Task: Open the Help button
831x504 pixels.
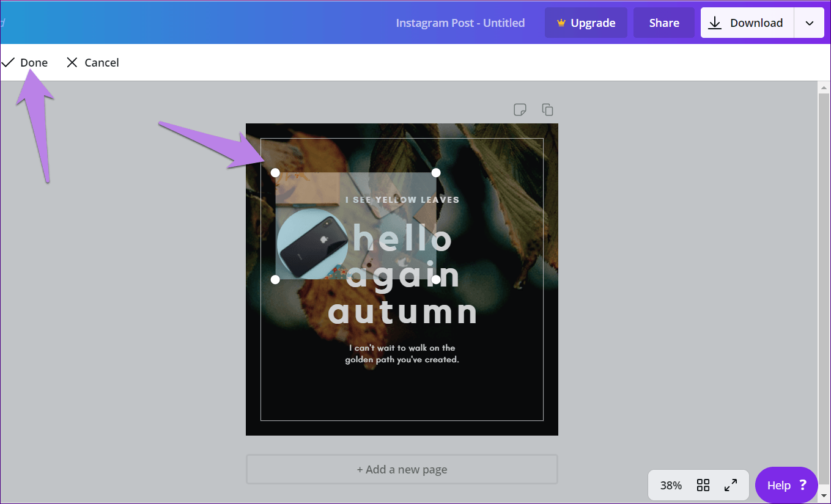Action: point(786,485)
